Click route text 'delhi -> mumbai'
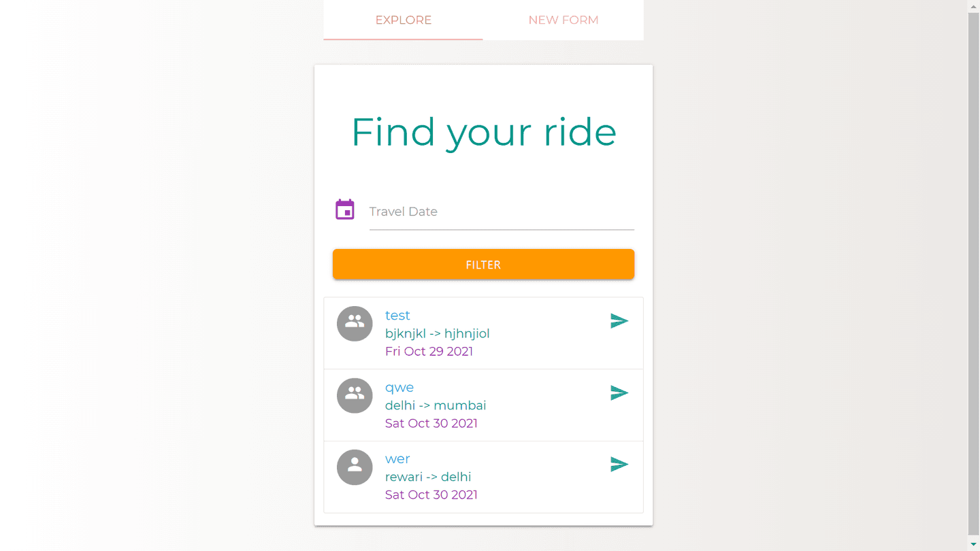Image resolution: width=980 pixels, height=551 pixels. [436, 405]
